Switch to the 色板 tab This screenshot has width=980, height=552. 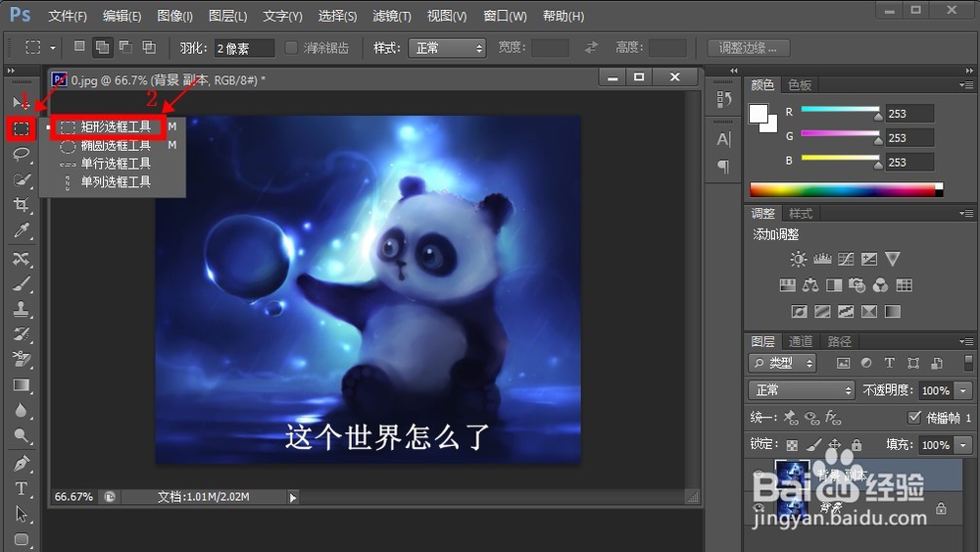800,84
